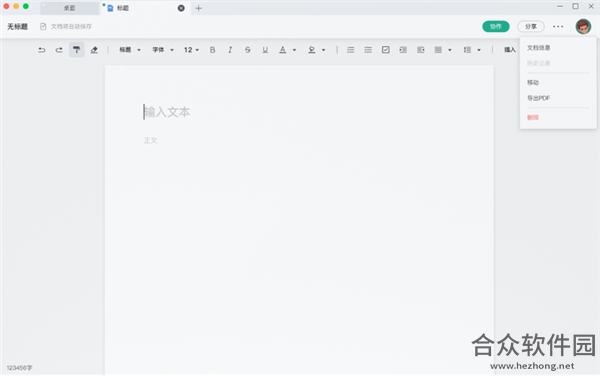Click the line spacing icon
The height and width of the screenshot is (376, 600).
click(x=467, y=50)
